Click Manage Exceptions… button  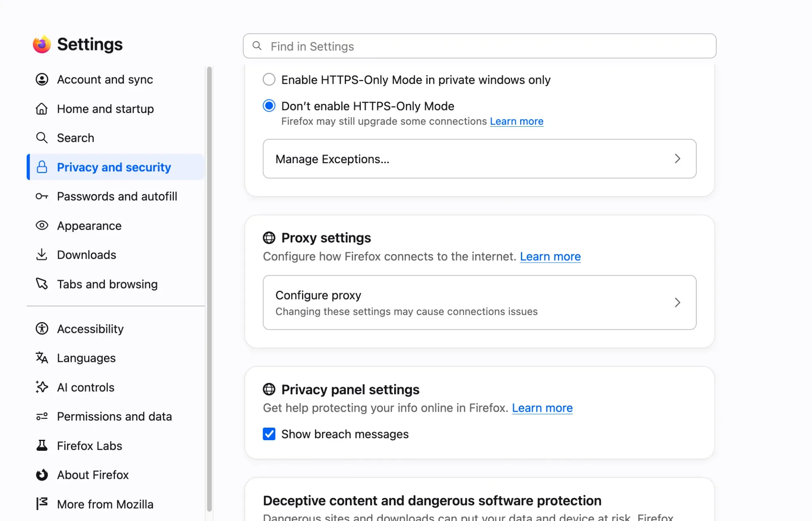click(479, 159)
